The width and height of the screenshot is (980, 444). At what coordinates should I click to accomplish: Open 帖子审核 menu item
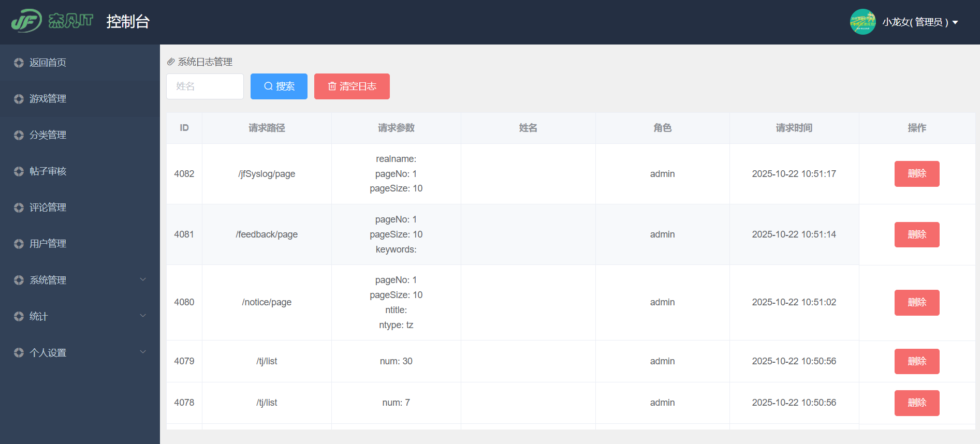(x=80, y=171)
